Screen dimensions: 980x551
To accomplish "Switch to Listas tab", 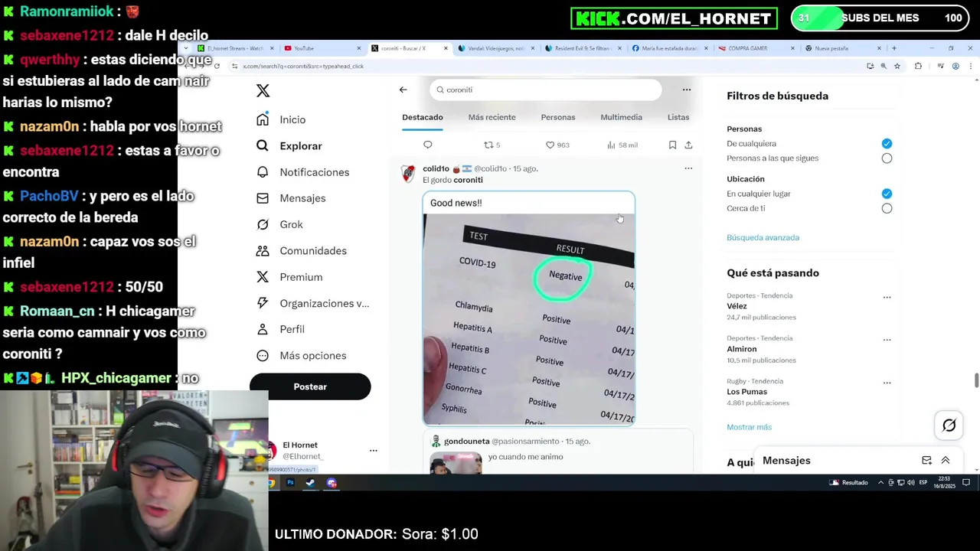I will coord(678,117).
